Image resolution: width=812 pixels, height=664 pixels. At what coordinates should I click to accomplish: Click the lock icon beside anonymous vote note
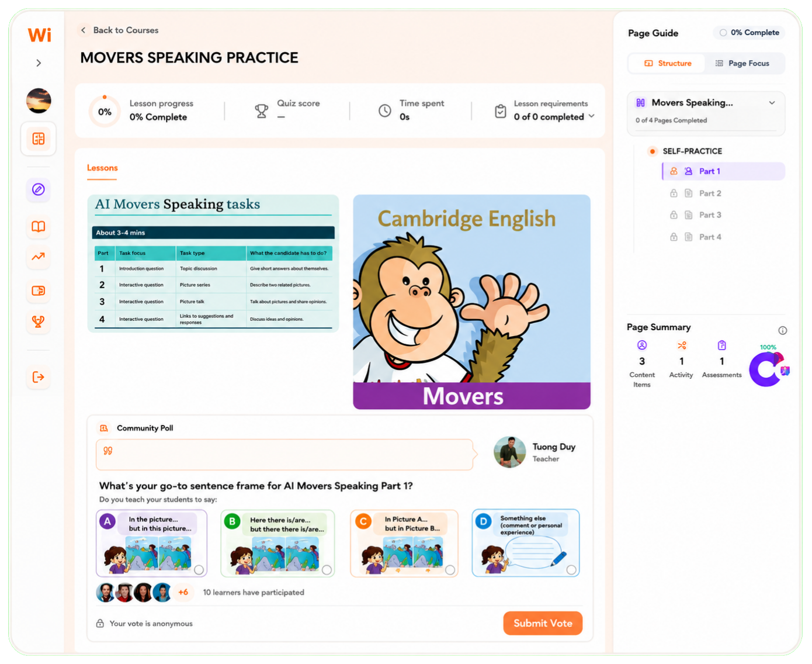pos(100,624)
